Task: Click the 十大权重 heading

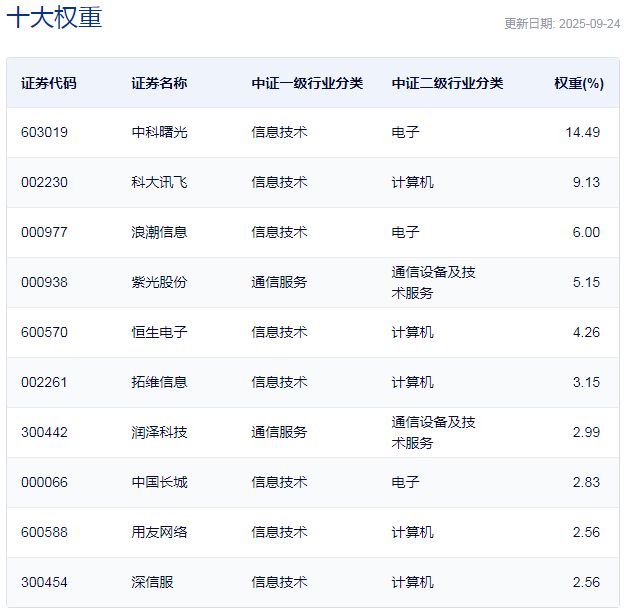Action: 55,18
